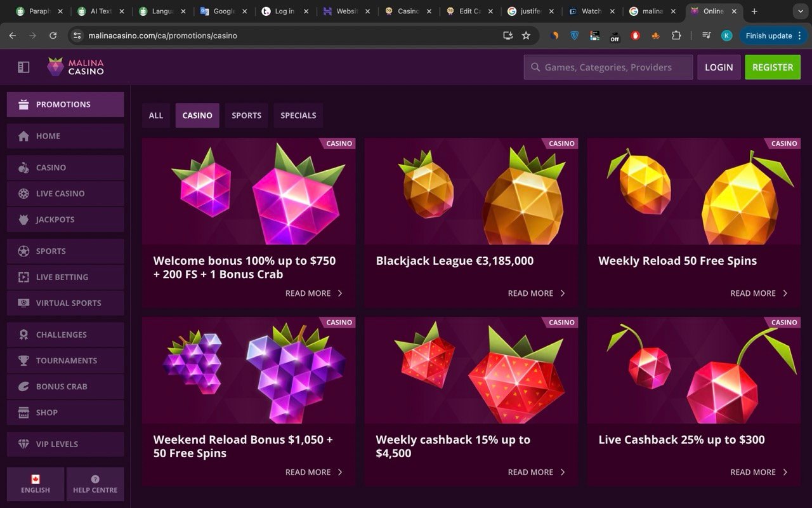Click the Tournaments trophy icon

tap(23, 361)
